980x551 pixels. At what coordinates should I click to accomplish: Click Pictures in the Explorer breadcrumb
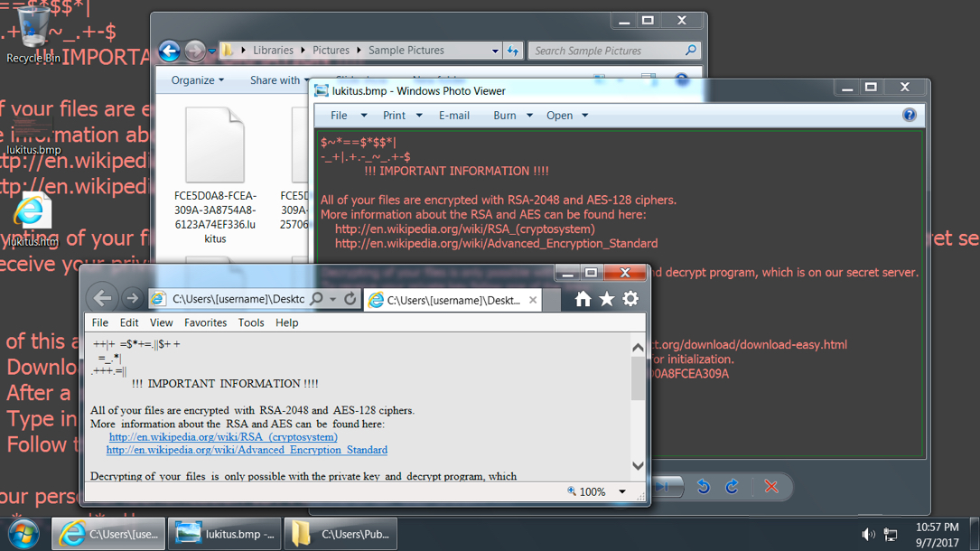pyautogui.click(x=331, y=50)
